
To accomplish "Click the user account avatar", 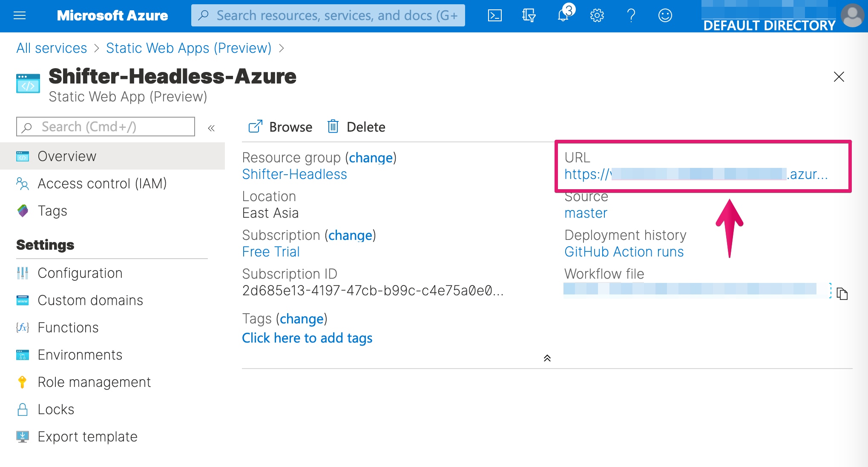I will pos(853,16).
